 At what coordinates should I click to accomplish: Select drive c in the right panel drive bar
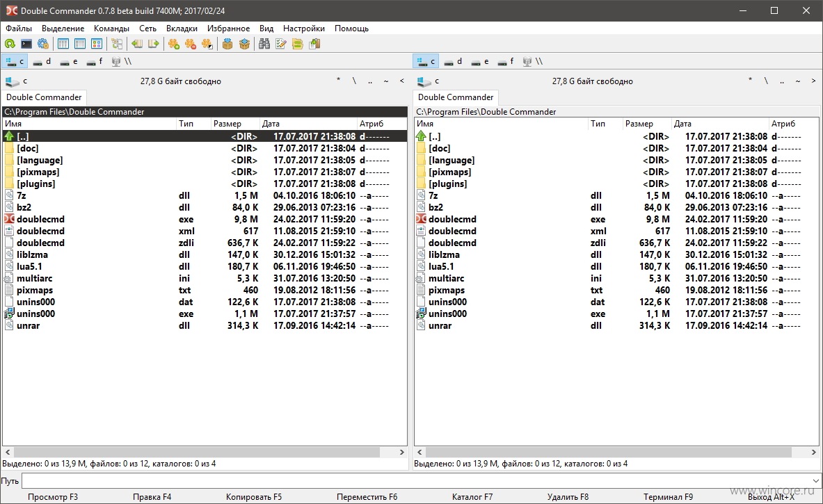tap(426, 61)
